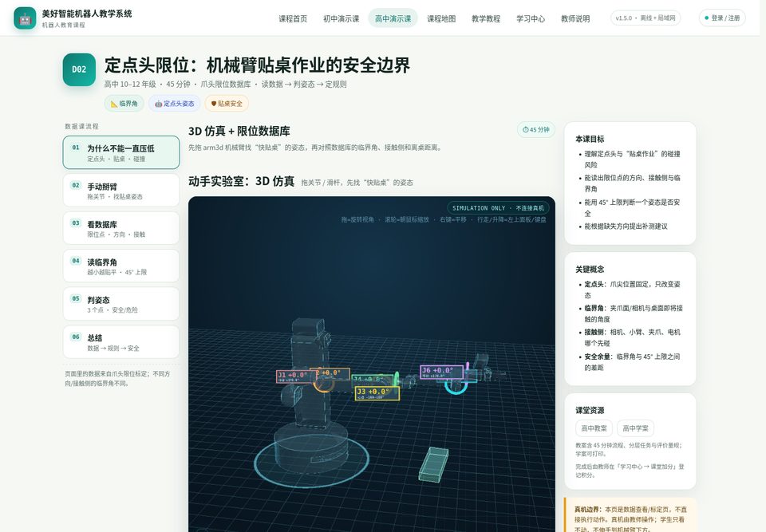Click the v1.5.0 离线·局域网 version badge
The width and height of the screenshot is (766, 532).
pyautogui.click(x=646, y=18)
